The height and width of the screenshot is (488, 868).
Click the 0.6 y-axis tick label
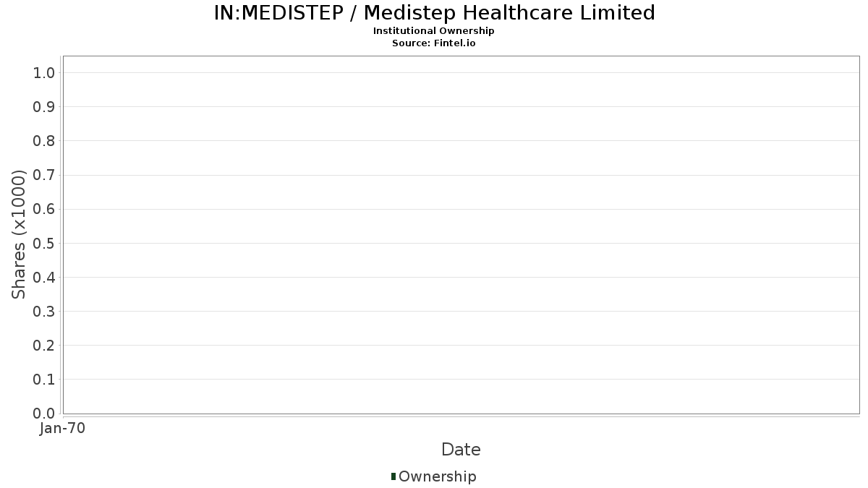tap(44, 209)
